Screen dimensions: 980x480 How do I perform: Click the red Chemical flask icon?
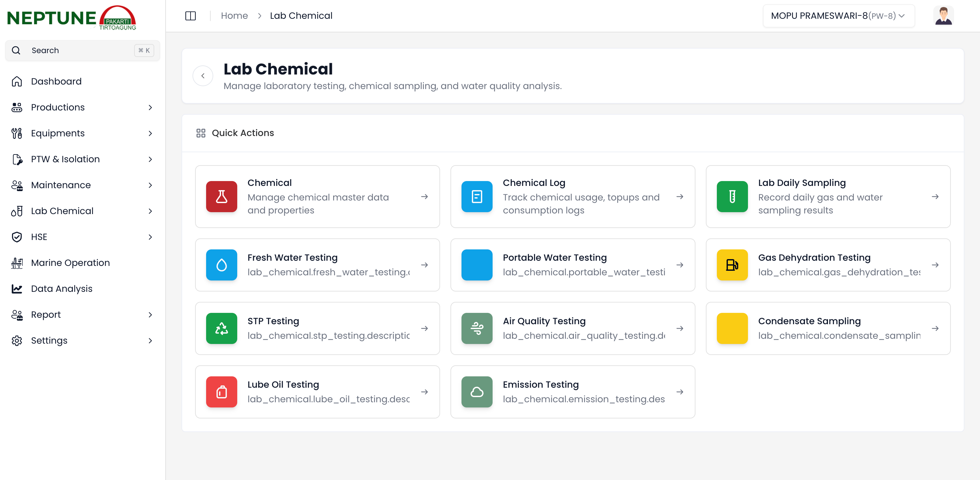[x=221, y=197]
